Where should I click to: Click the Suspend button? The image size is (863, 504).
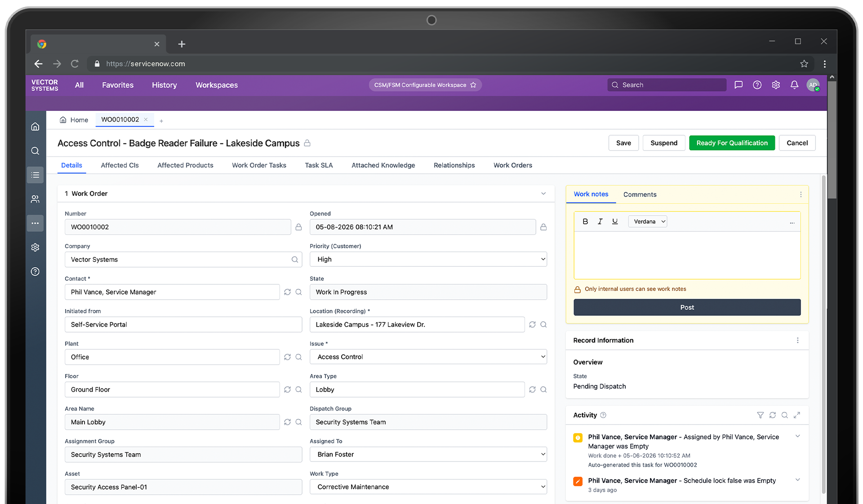tap(664, 143)
